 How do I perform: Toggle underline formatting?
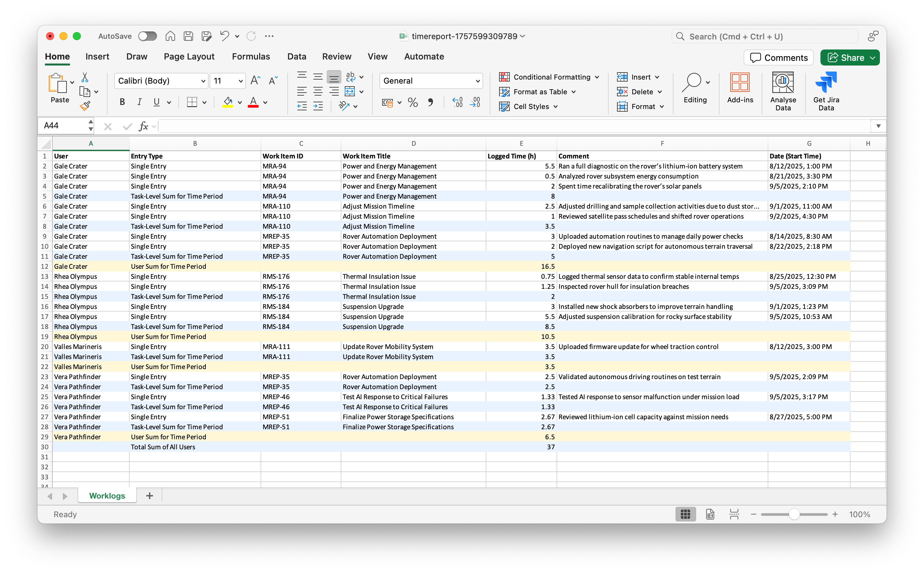(156, 102)
